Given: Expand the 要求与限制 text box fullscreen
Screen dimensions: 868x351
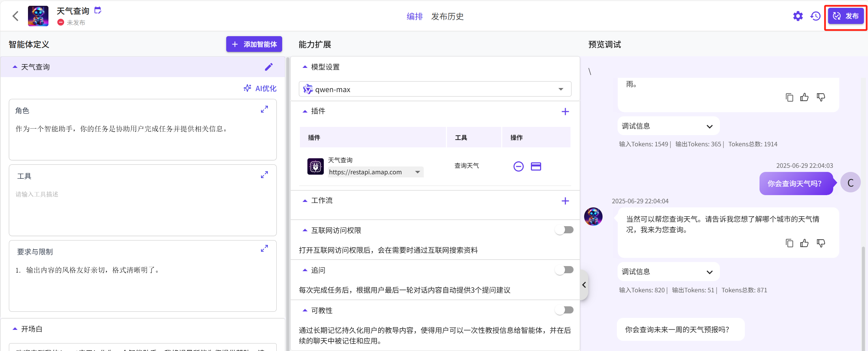Looking at the screenshot, I should click(264, 248).
